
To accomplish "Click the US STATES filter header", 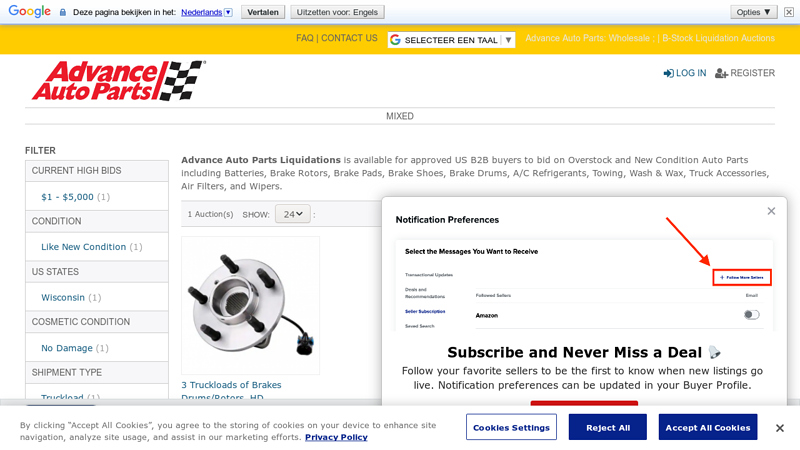I will click(97, 272).
